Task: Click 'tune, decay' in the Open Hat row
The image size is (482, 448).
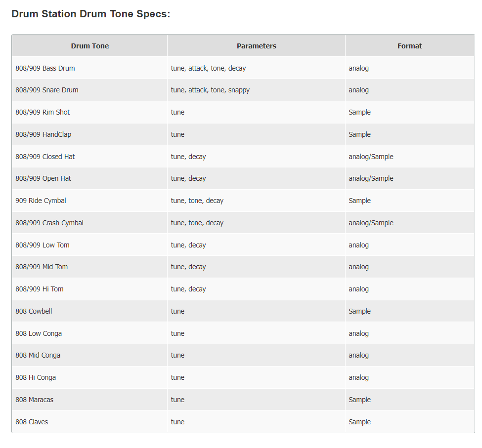Action: 257,178
